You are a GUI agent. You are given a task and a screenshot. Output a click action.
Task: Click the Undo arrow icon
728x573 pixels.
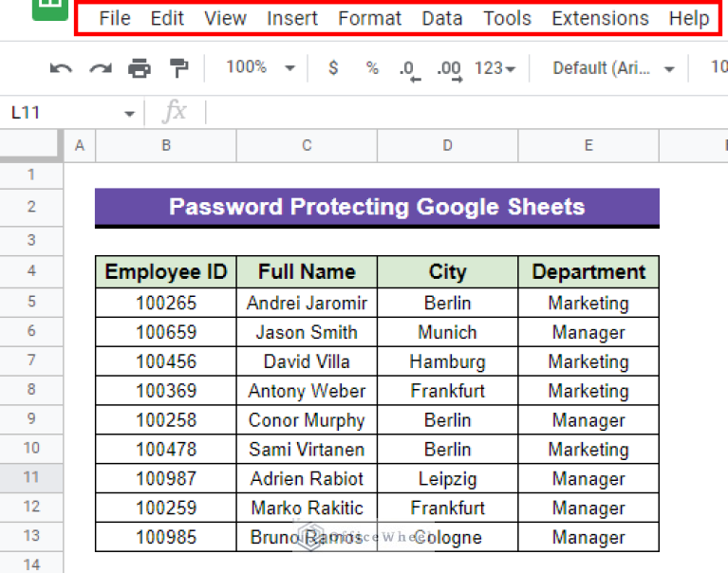click(61, 68)
